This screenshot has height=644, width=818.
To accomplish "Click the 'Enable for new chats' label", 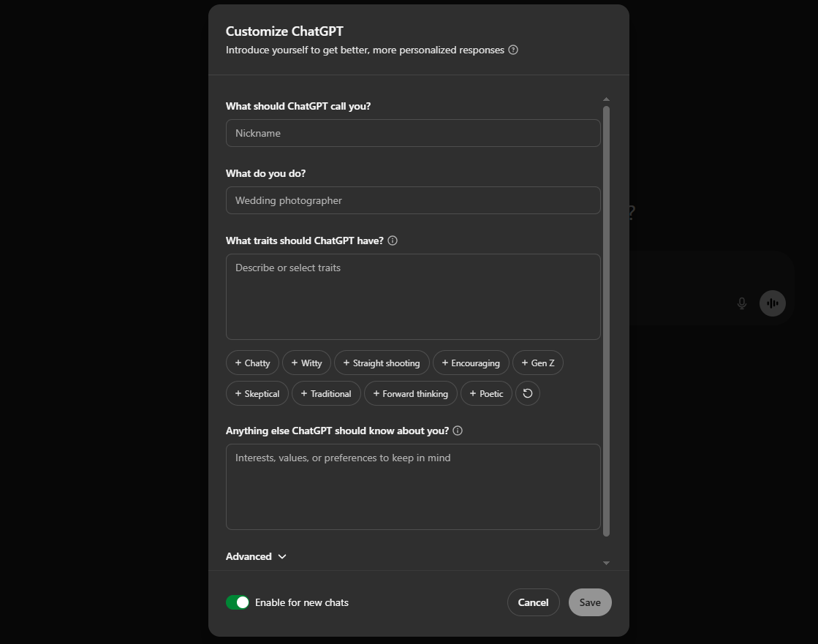I will (301, 602).
